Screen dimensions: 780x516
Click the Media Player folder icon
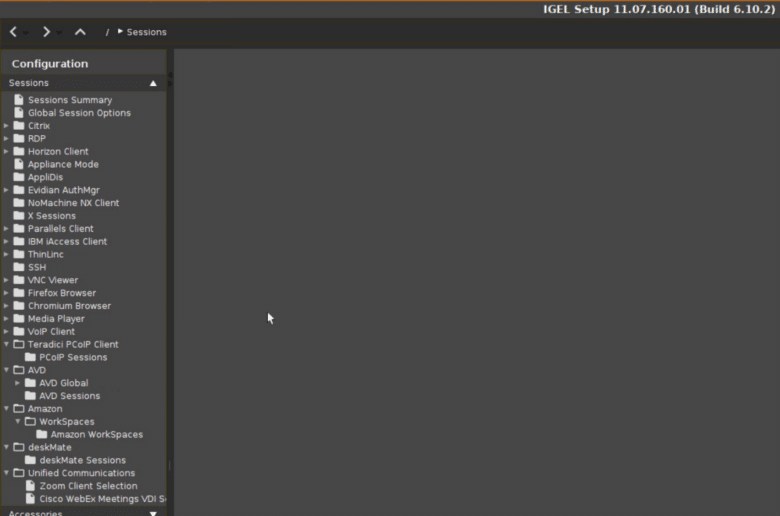tap(19, 318)
